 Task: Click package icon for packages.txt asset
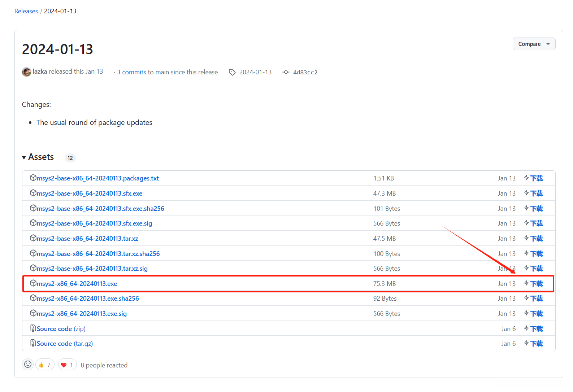click(33, 178)
